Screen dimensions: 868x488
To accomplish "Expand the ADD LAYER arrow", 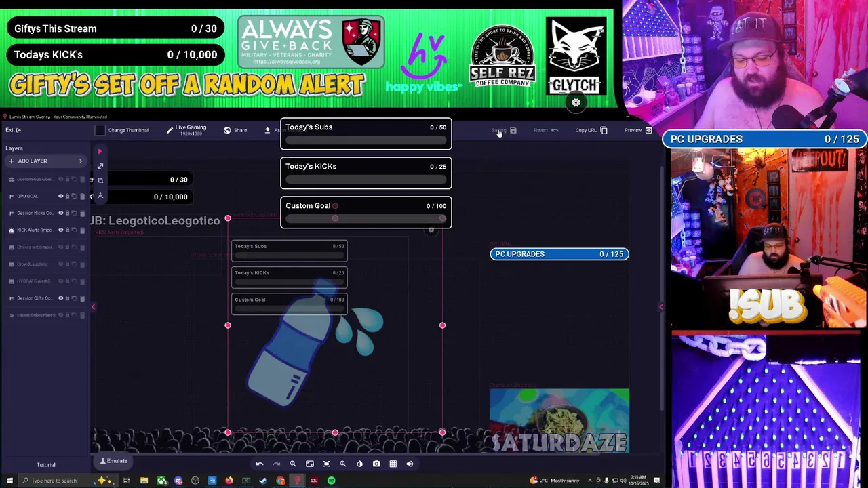I will 81,161.
